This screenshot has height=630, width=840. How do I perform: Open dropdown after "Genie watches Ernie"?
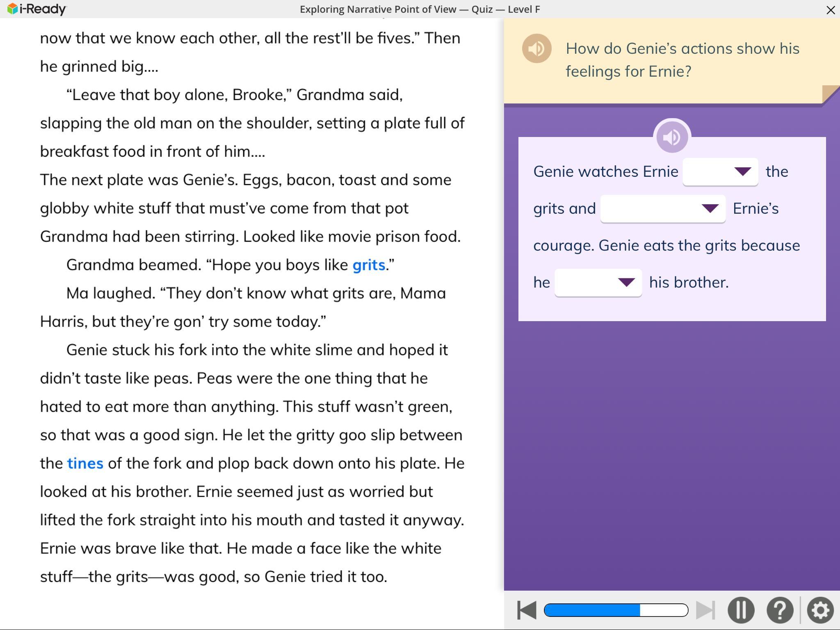pyautogui.click(x=720, y=172)
